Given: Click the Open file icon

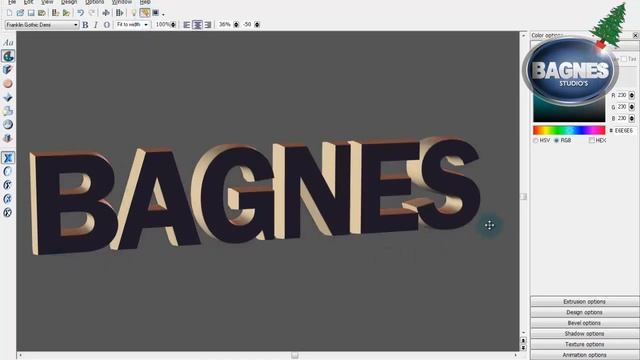Looking at the screenshot, I should click(20, 13).
